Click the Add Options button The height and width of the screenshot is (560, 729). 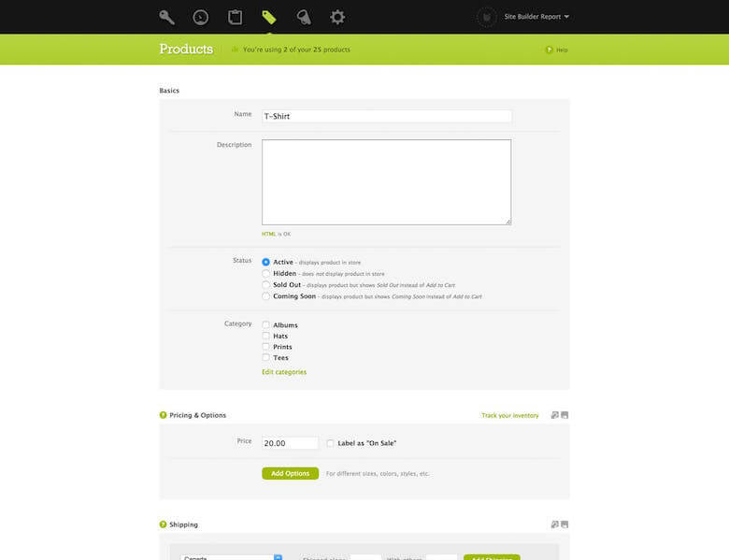click(x=290, y=473)
